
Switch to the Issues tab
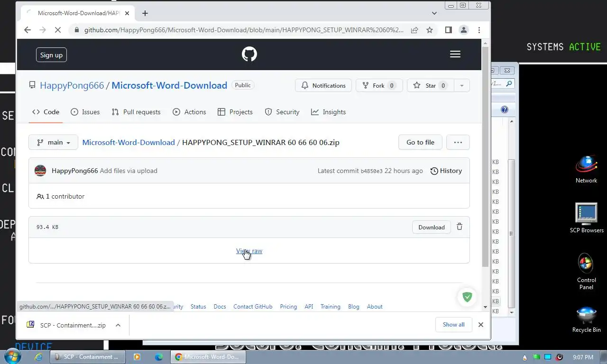click(x=85, y=112)
